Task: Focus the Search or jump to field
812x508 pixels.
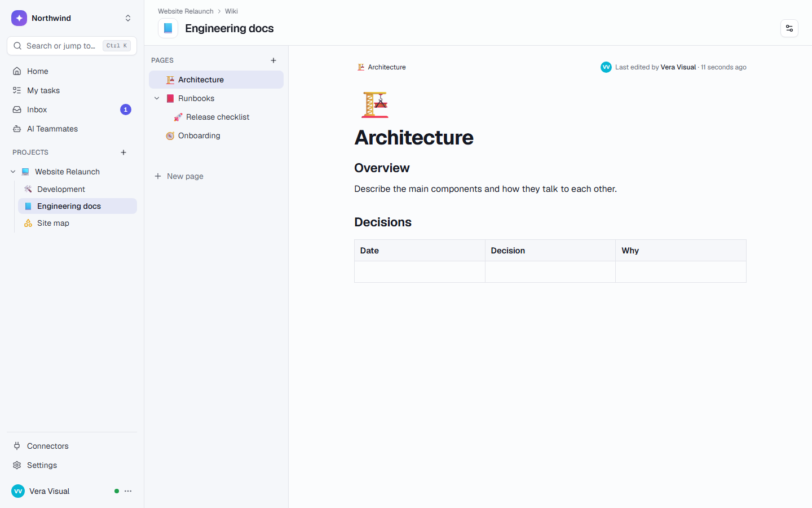Action: click(72, 46)
